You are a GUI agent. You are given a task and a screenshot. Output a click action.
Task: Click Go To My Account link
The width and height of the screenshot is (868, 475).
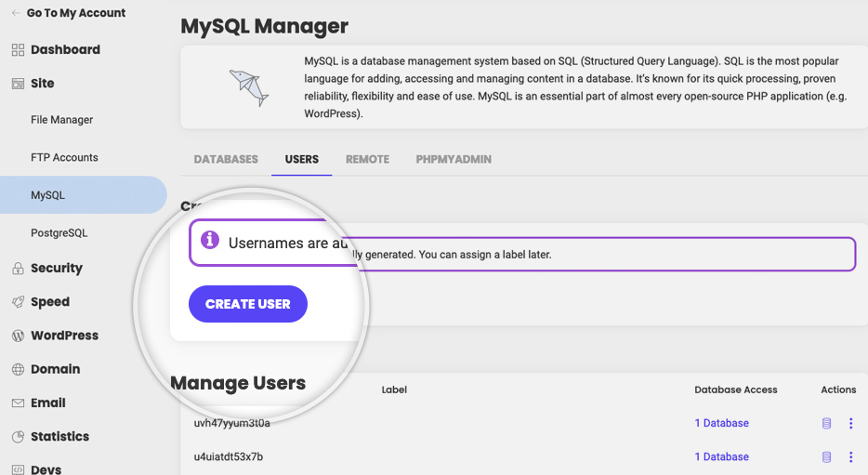pyautogui.click(x=76, y=13)
